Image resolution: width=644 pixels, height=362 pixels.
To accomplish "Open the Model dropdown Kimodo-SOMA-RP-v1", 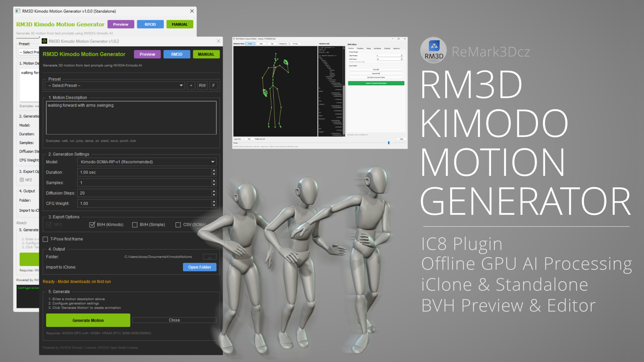I will (147, 162).
